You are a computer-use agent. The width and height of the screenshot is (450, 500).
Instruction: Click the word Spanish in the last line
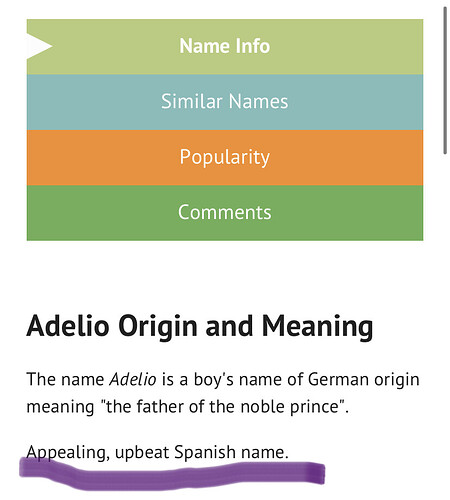(205, 453)
